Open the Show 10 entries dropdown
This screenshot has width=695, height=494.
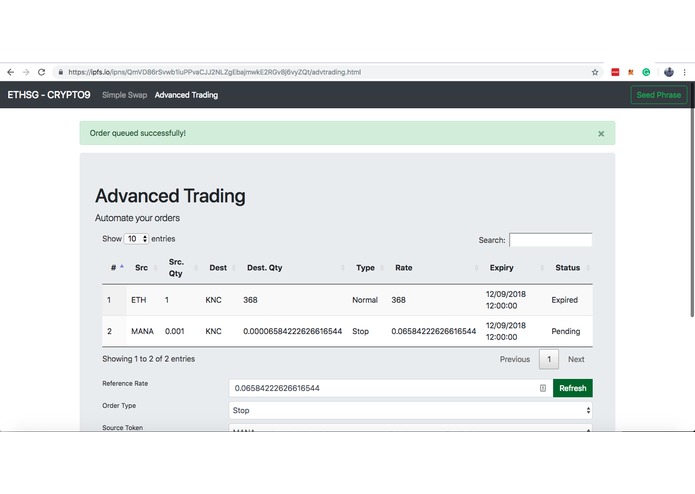point(136,239)
